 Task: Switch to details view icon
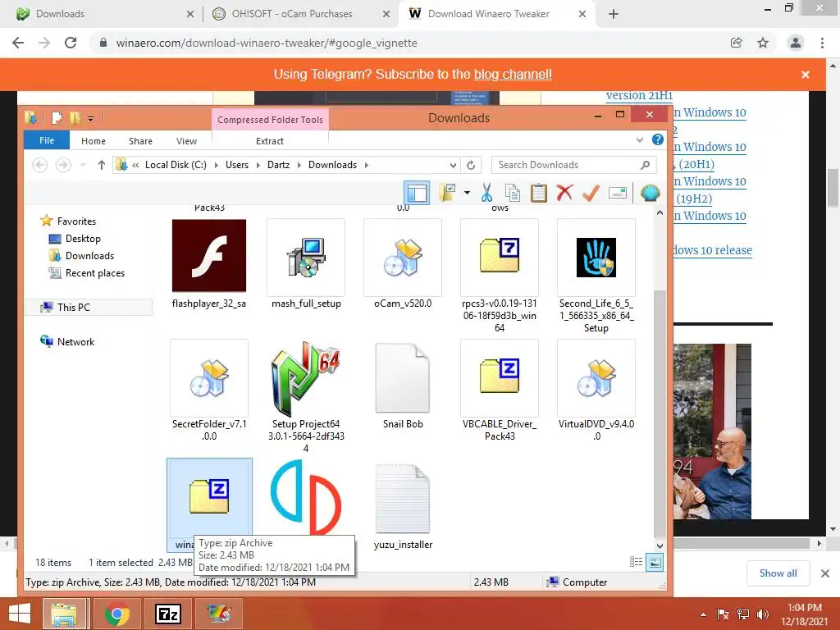click(636, 563)
